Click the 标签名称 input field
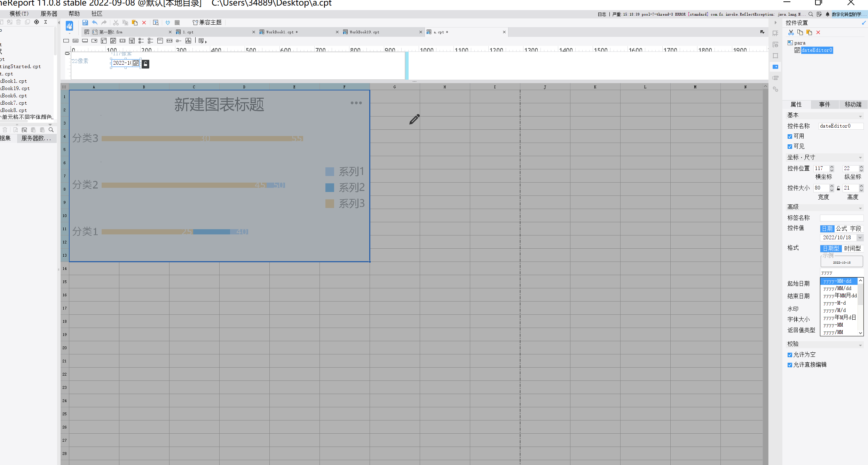Viewport: 868px width, 465px height. coord(842,218)
